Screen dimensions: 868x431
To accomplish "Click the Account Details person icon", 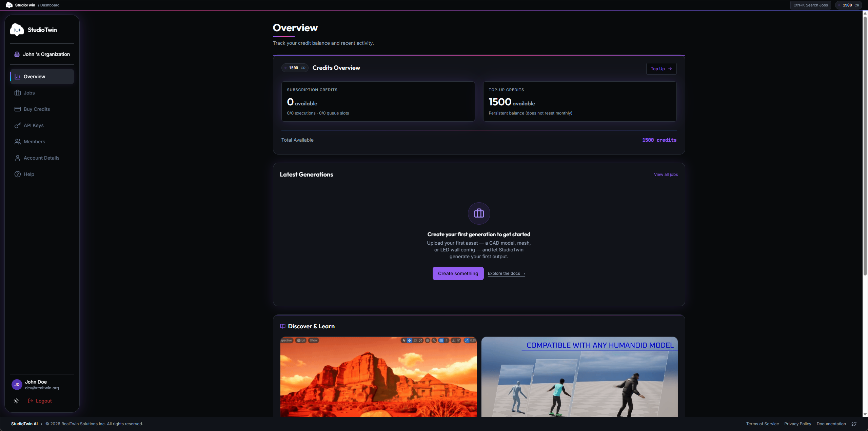I will click(18, 158).
